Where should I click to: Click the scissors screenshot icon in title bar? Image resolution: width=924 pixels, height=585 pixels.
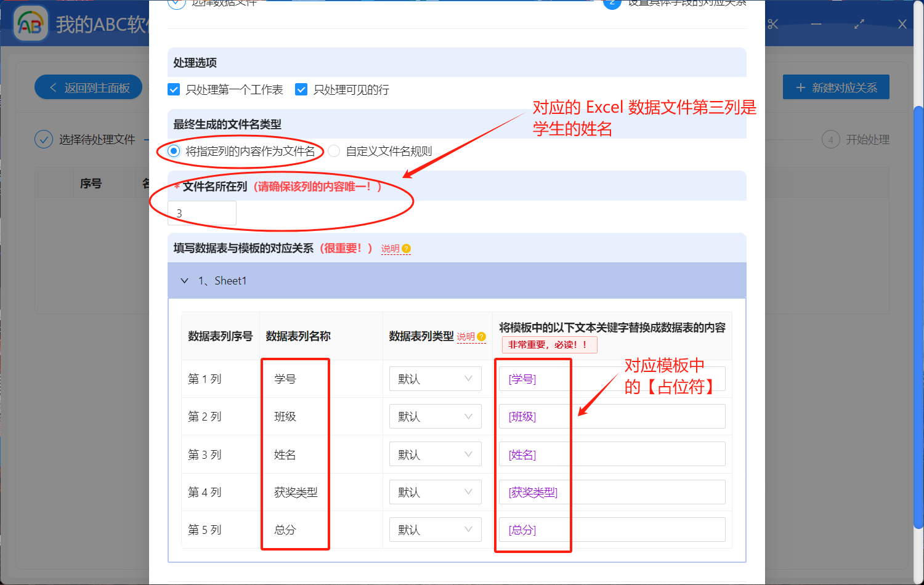[x=773, y=24]
